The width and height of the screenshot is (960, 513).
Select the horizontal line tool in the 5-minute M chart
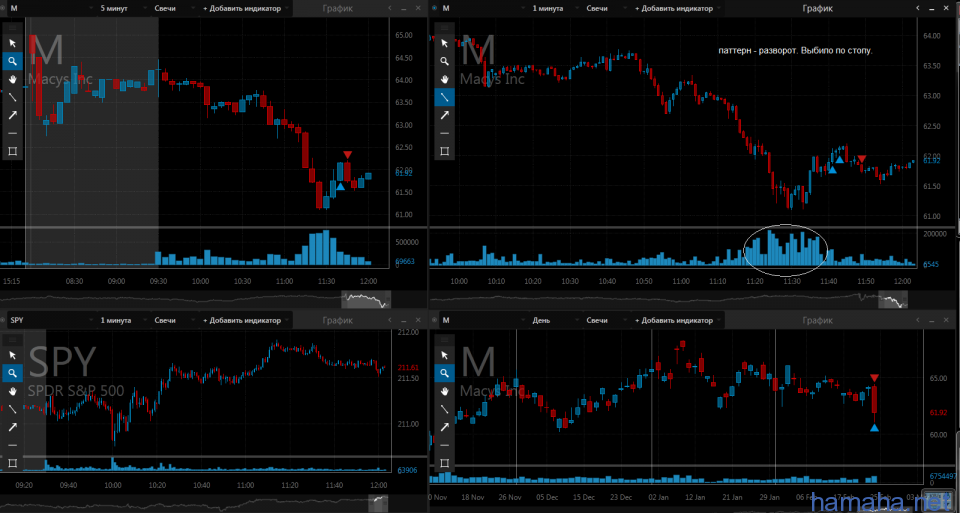click(x=12, y=133)
